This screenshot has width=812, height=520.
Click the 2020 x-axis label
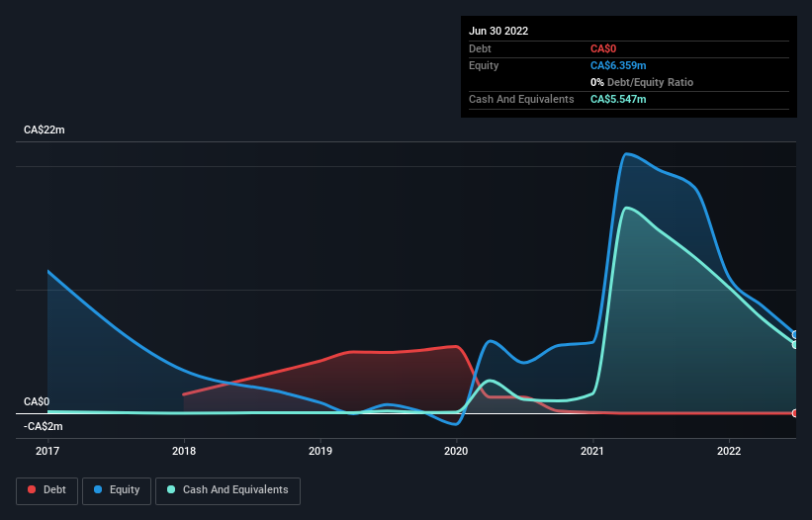(x=456, y=451)
